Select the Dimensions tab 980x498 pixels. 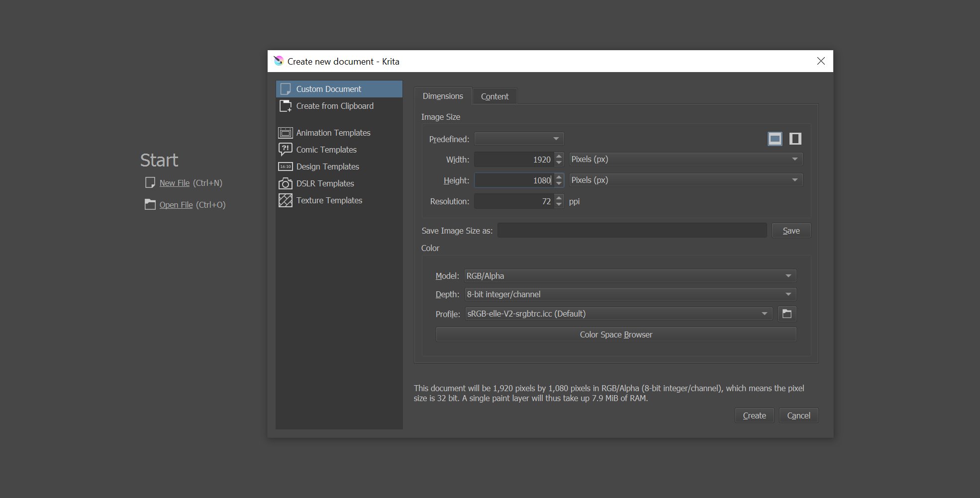point(443,96)
